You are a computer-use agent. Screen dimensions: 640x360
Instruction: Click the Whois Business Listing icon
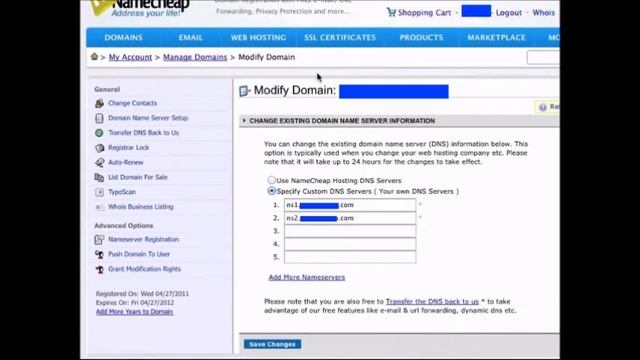click(x=99, y=207)
